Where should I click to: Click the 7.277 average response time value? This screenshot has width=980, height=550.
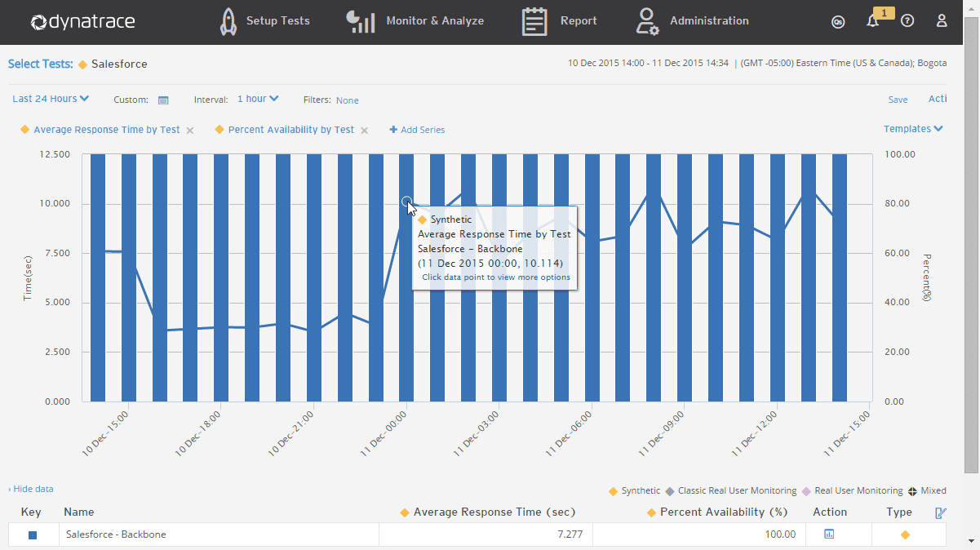(x=570, y=534)
